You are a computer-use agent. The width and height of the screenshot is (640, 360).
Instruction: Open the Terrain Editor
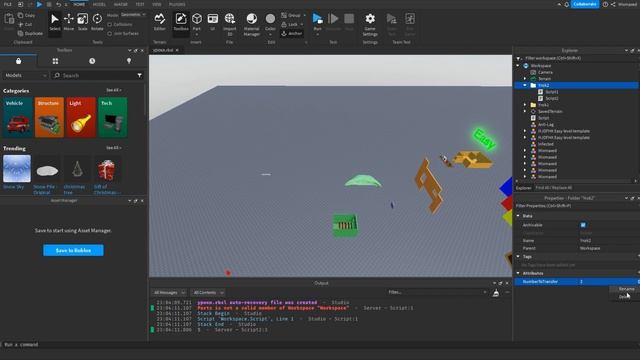tap(160, 22)
